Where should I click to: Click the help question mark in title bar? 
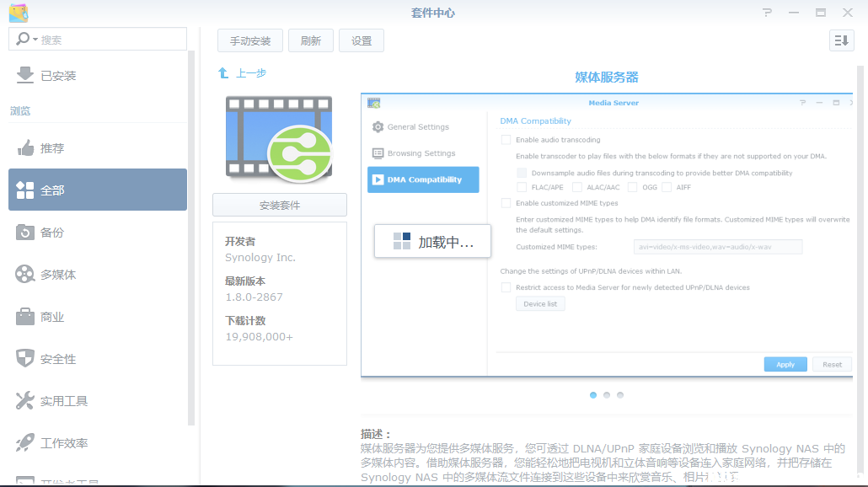pos(767,12)
